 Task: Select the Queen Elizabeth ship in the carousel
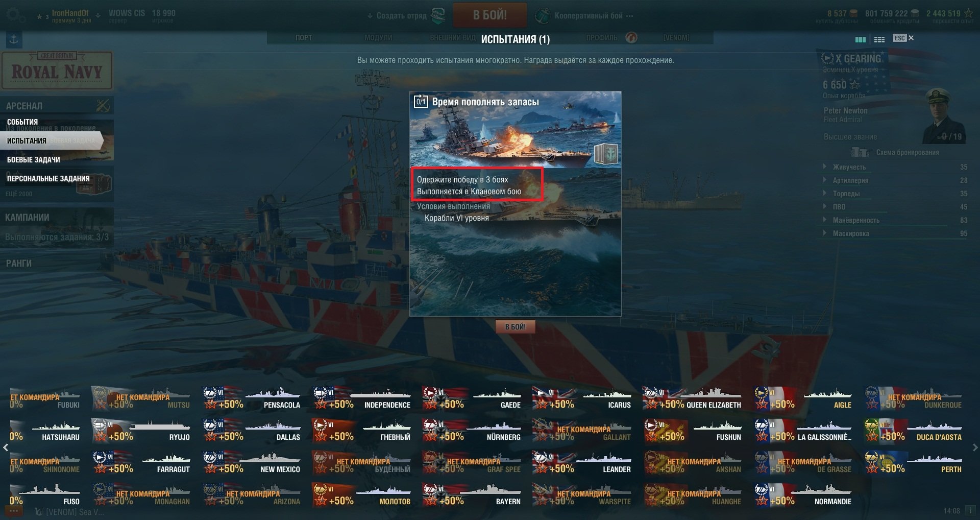click(x=692, y=398)
